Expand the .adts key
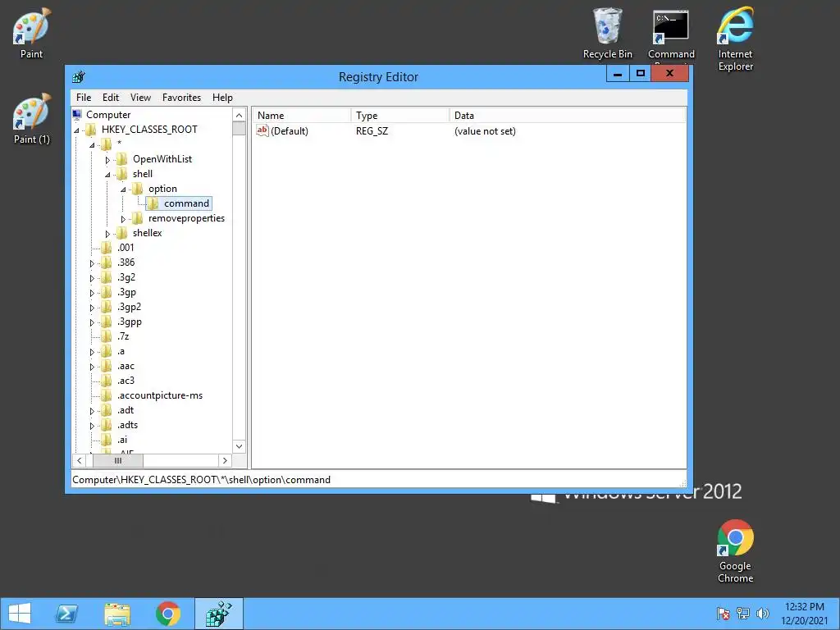The height and width of the screenshot is (630, 840). point(92,426)
